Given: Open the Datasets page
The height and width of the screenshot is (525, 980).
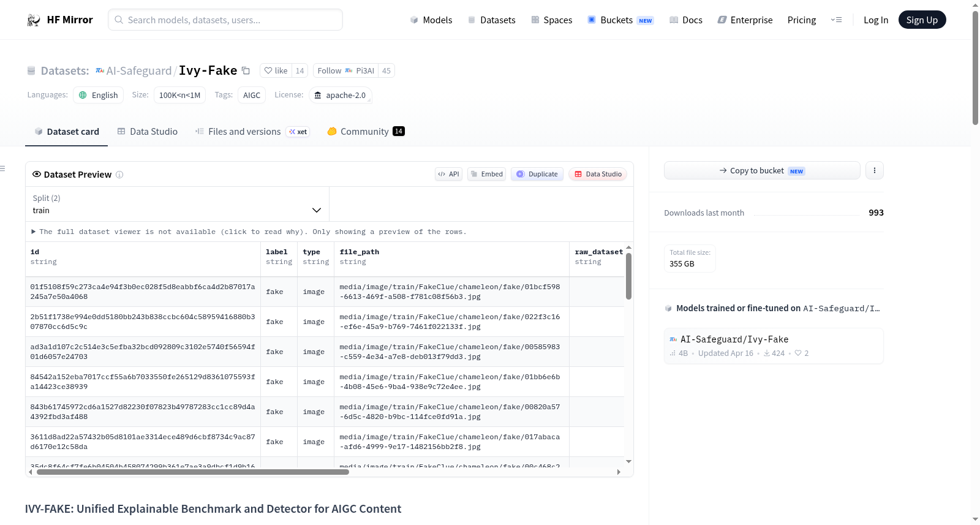Looking at the screenshot, I should 492,20.
